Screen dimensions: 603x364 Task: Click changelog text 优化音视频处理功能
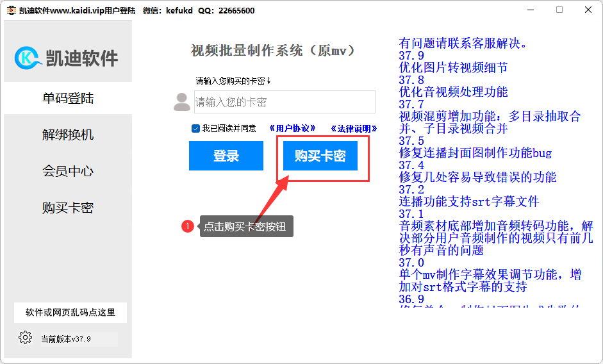coord(454,92)
